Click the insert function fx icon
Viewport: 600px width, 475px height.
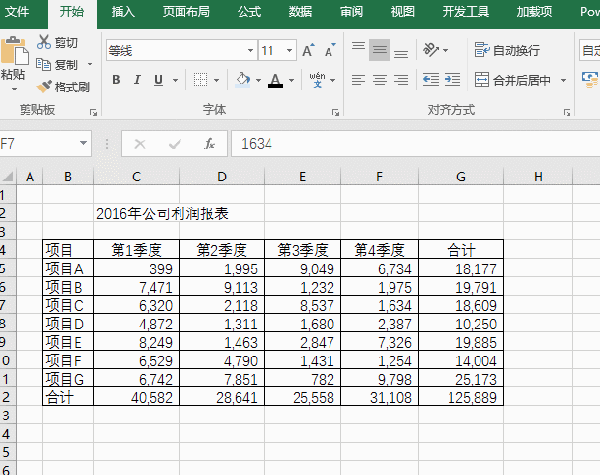[209, 144]
